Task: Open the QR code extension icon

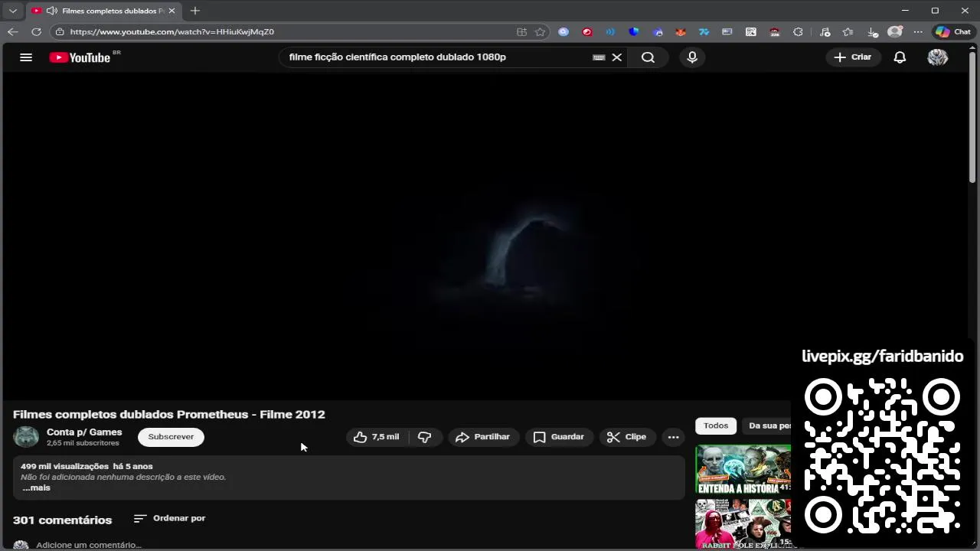Action: point(750,31)
